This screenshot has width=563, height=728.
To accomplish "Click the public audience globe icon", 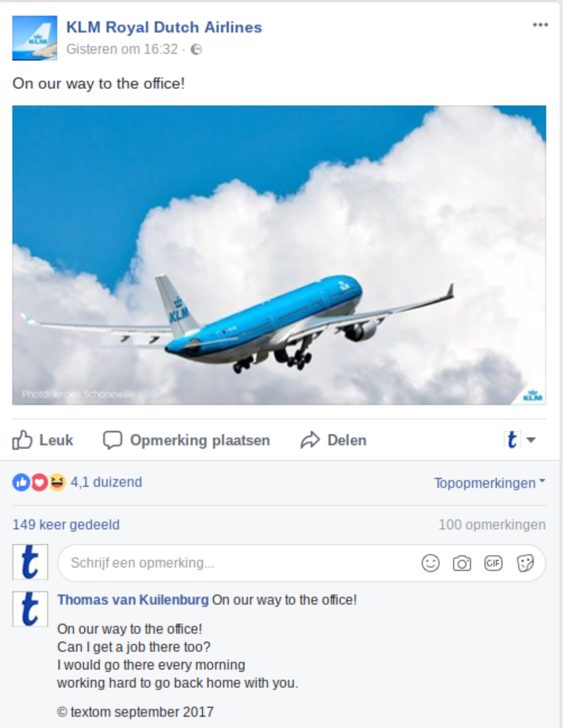I will 196,50.
